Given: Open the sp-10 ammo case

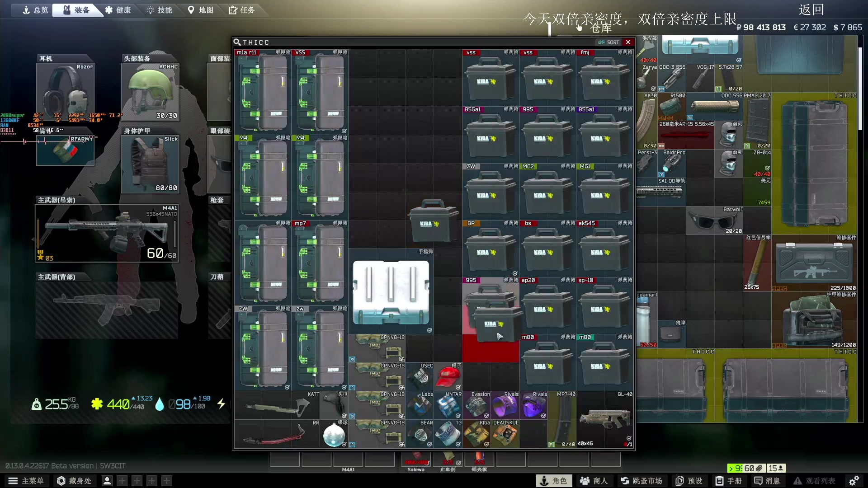Looking at the screenshot, I should point(604,306).
